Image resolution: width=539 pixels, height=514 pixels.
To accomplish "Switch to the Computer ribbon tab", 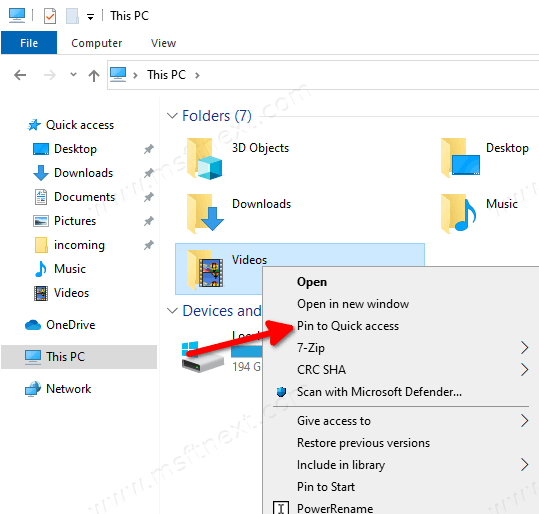I will 97,43.
